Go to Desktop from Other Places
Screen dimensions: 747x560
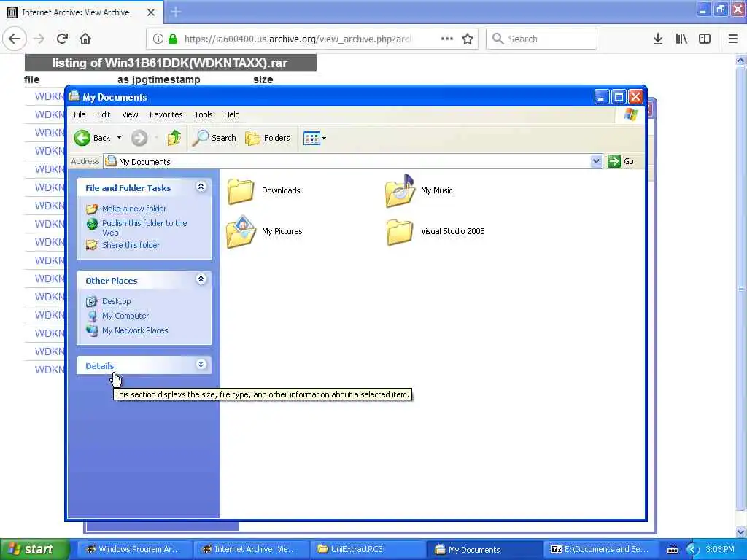click(x=116, y=301)
